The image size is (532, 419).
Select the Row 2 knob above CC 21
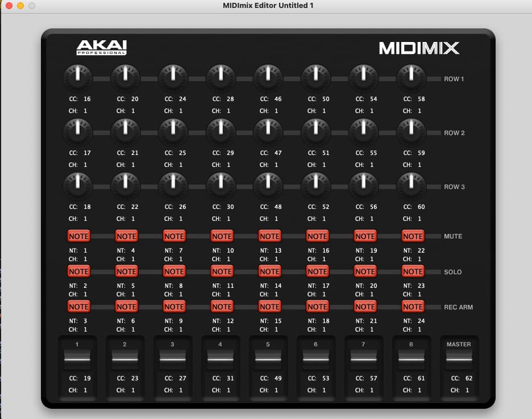click(x=126, y=132)
